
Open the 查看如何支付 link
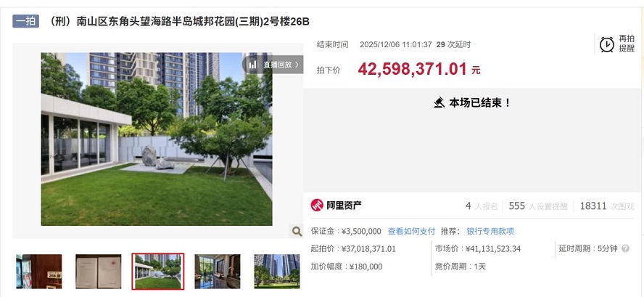pyautogui.click(x=411, y=231)
